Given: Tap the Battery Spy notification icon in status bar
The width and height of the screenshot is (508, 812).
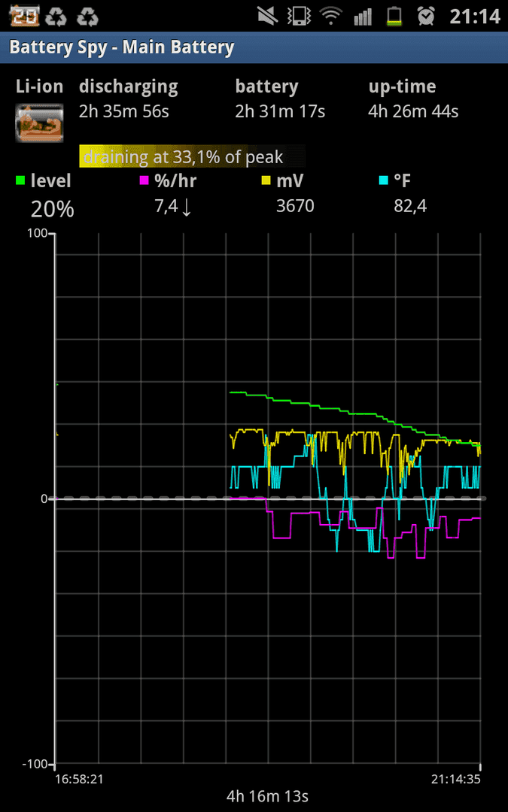Looking at the screenshot, I should [x=25, y=16].
